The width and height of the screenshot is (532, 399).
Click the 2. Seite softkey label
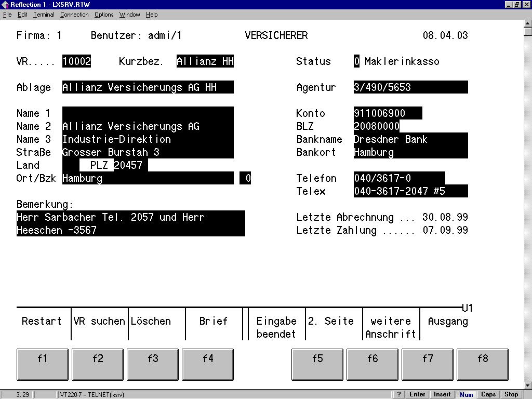coord(331,321)
